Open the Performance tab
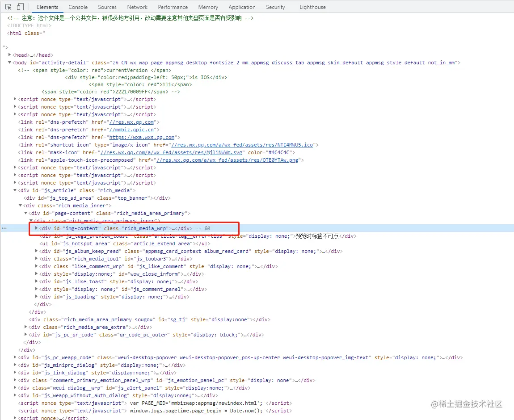 click(x=173, y=7)
